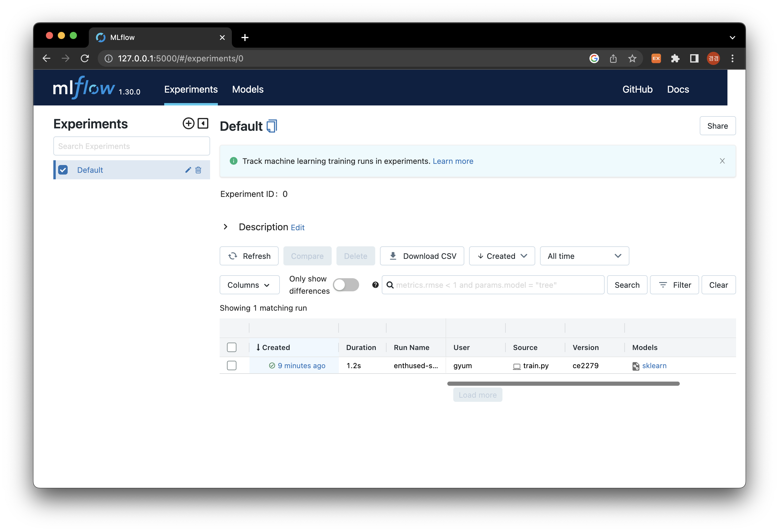Switch to the Models tab
The image size is (779, 532).
point(248,89)
